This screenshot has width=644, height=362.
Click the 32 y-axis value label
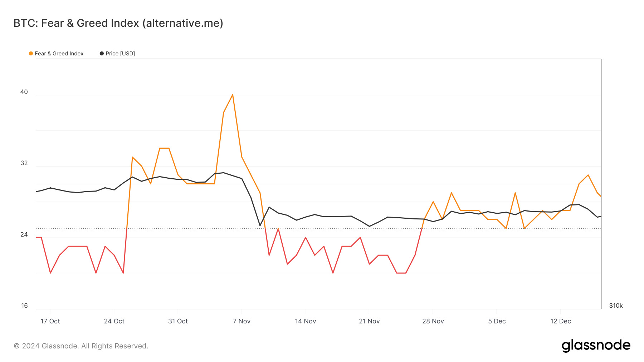point(24,163)
